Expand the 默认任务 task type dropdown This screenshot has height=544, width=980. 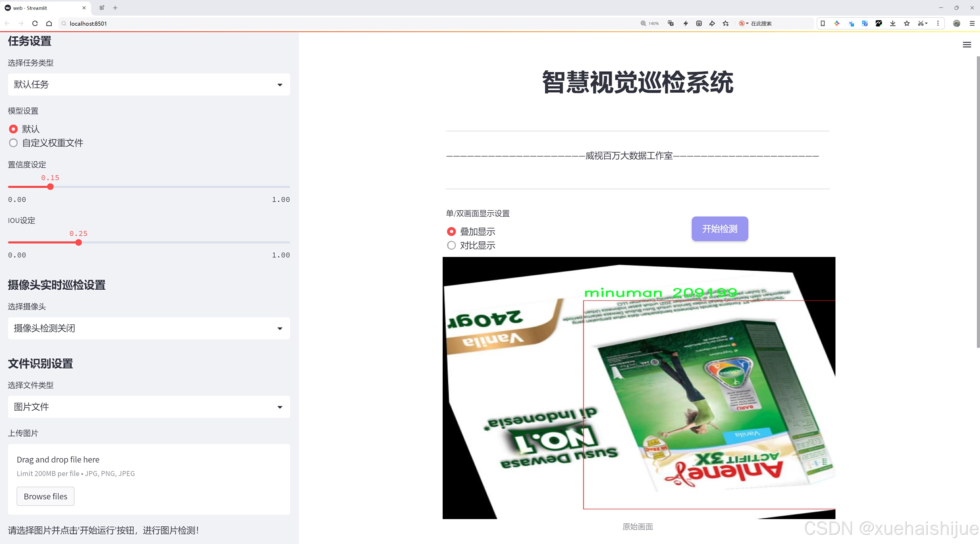pyautogui.click(x=149, y=84)
